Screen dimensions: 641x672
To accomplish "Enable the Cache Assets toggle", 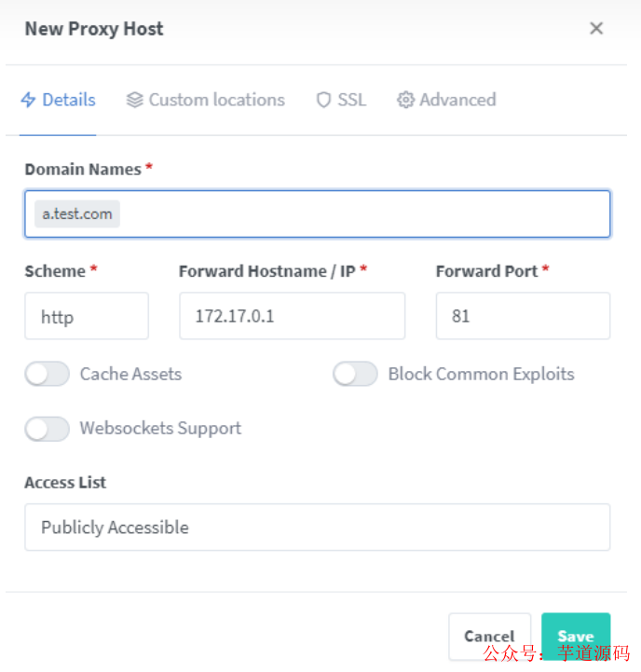I will pos(48,375).
